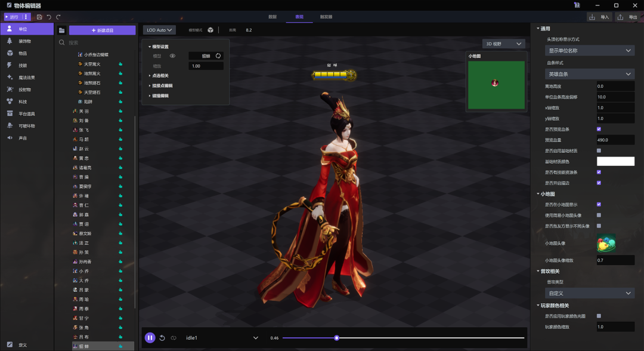
Task: Open 3D 视野 view dropdown
Action: click(503, 44)
